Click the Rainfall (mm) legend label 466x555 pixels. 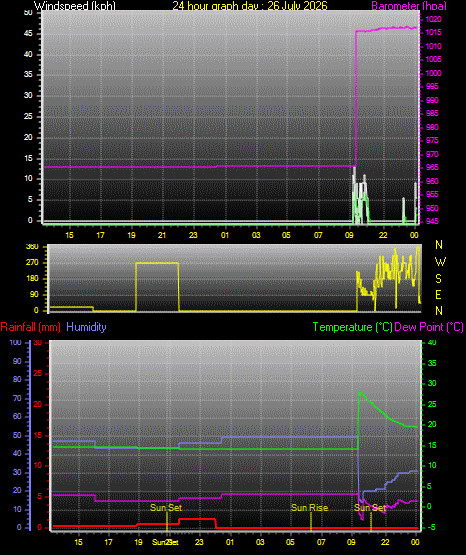[x=30, y=327]
